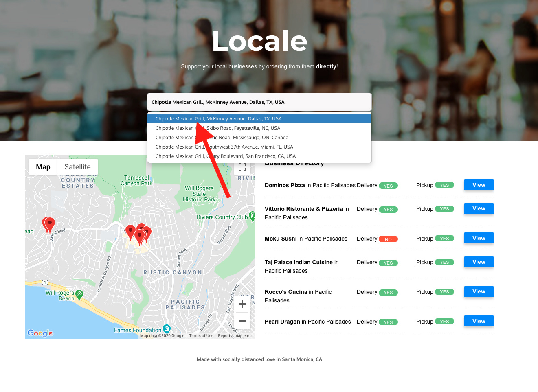
Task: Click the PACIFIC PALISADES map label
Action: [185, 304]
